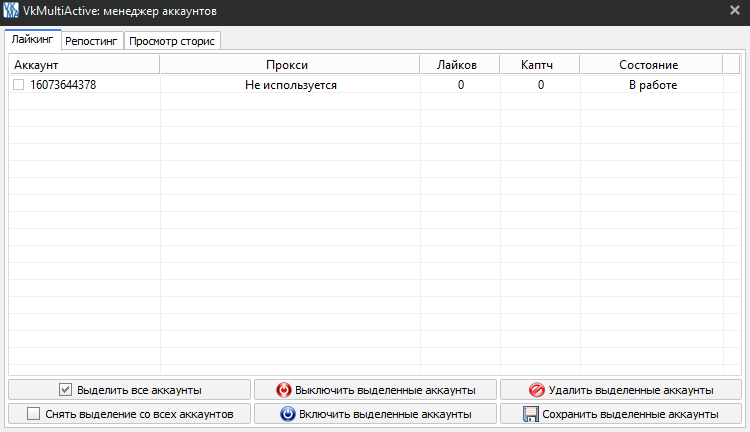750x432 pixels.
Task: Click the VkMultiActive app icon in title bar
Action: coord(11,10)
